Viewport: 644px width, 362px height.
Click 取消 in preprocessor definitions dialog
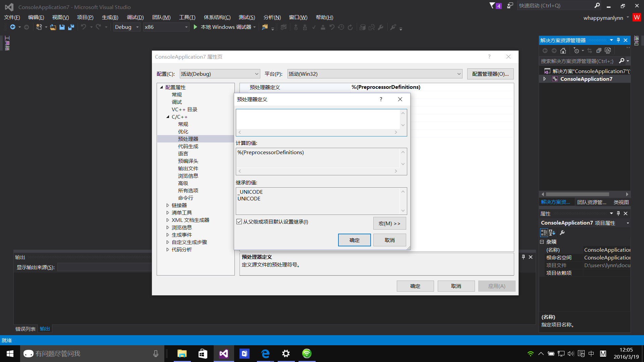pyautogui.click(x=390, y=240)
